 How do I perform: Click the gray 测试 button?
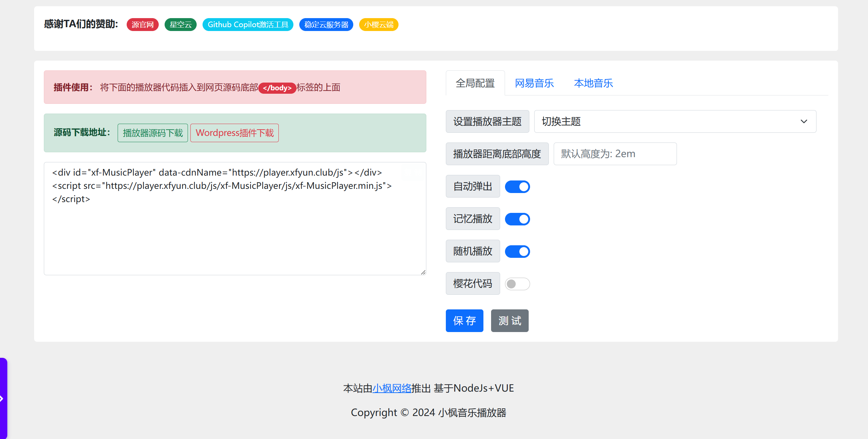pyautogui.click(x=510, y=321)
